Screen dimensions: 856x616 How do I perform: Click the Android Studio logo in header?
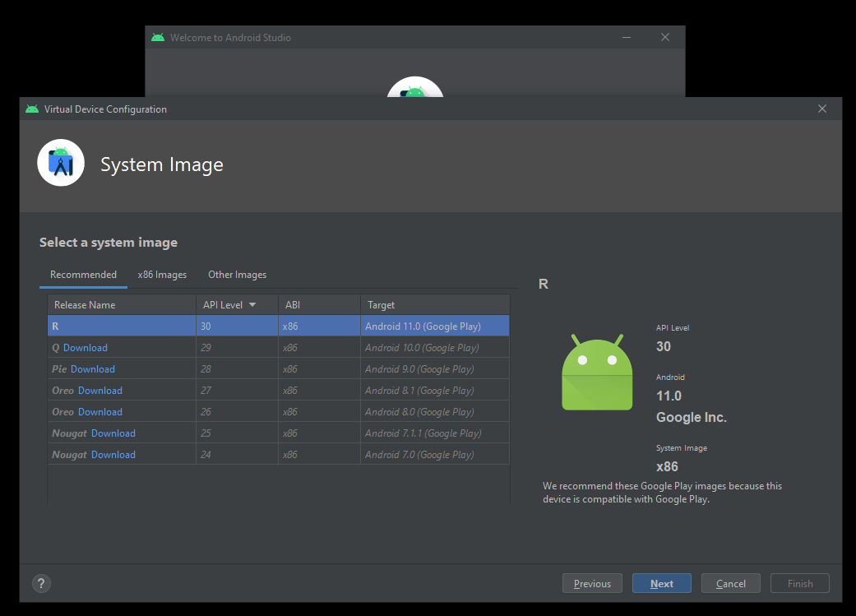pyautogui.click(x=61, y=163)
